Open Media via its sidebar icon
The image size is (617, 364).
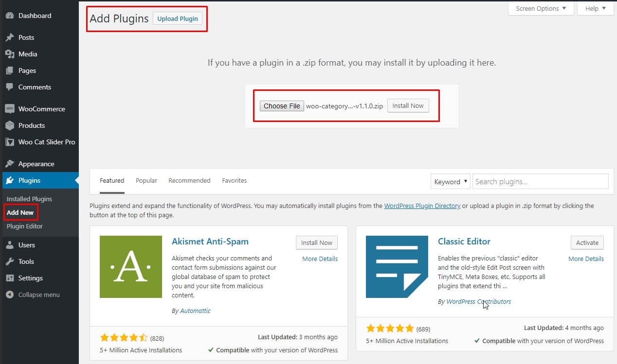(x=9, y=54)
